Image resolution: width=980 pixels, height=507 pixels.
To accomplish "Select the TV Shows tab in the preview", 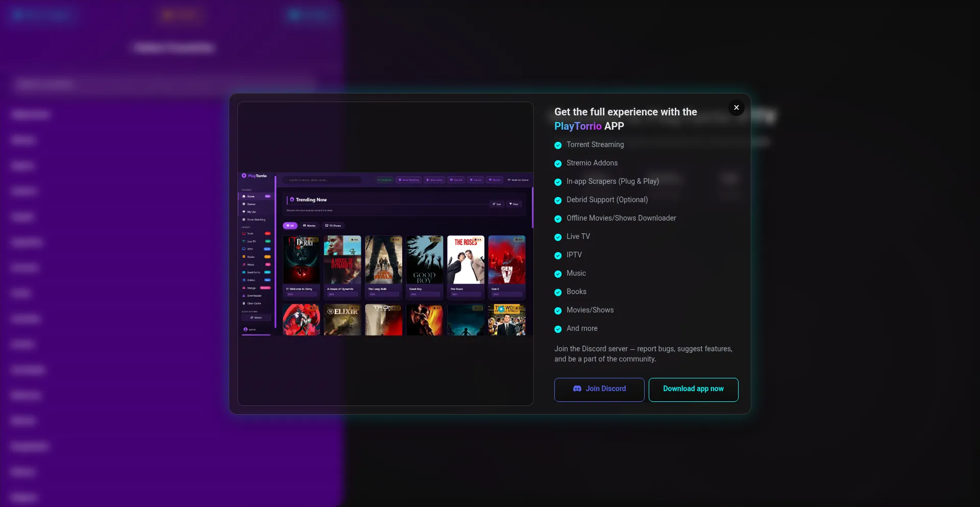I will 333,226.
